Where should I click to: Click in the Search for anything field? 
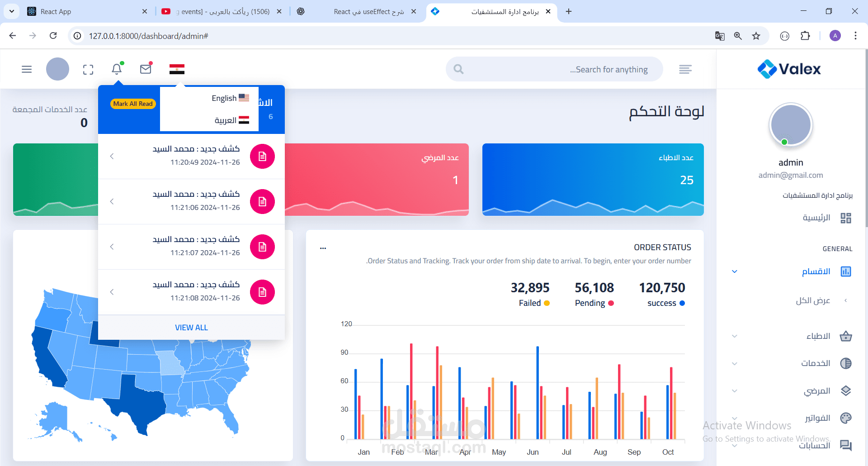click(x=554, y=69)
